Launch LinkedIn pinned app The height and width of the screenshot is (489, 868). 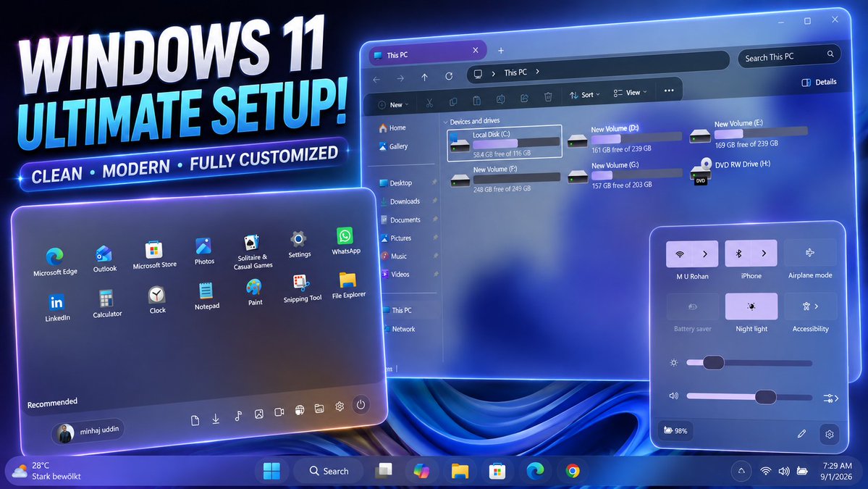[x=57, y=306]
